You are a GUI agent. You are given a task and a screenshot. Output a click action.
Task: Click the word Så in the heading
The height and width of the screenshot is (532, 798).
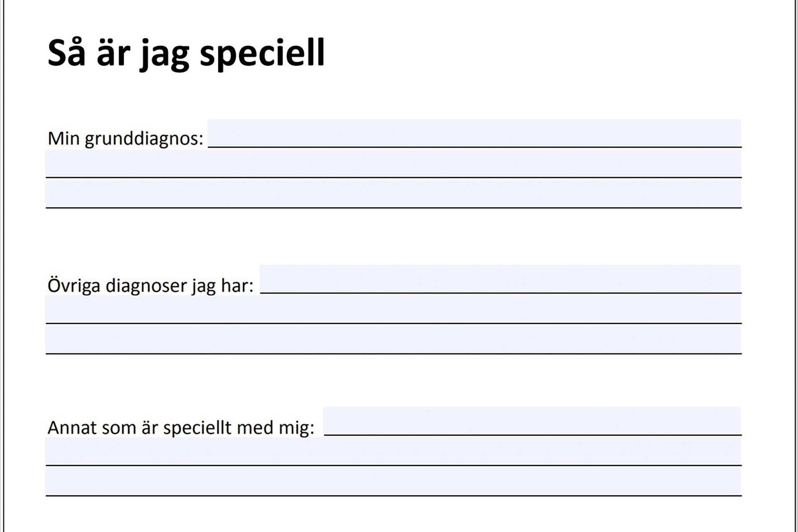point(66,53)
